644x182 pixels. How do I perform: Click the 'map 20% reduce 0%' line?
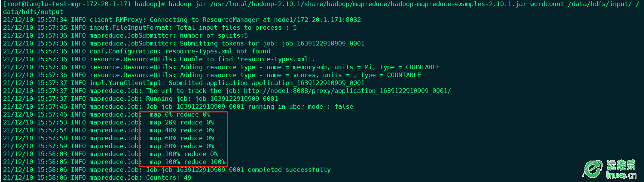[182, 123]
